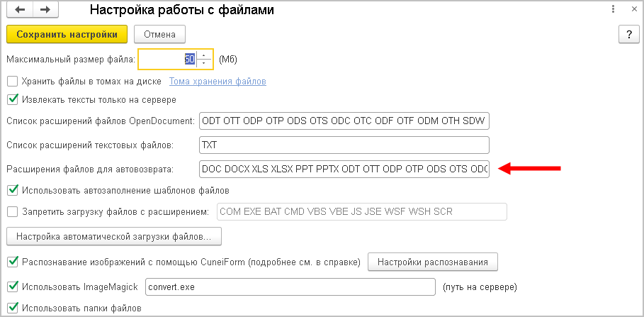Toggle Использовать автозаполнение шаблонов файлов checkbox
644x317 pixels.
pos(12,190)
